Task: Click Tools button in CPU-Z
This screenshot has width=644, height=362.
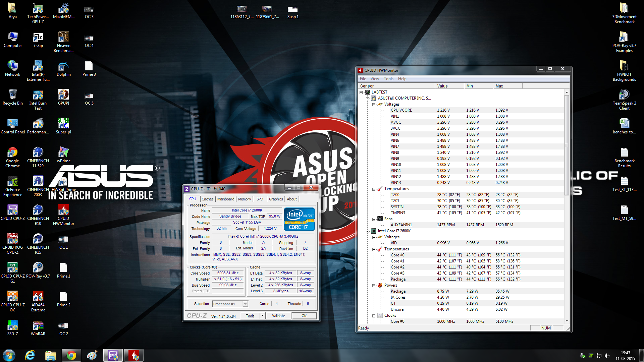Action: (250, 316)
